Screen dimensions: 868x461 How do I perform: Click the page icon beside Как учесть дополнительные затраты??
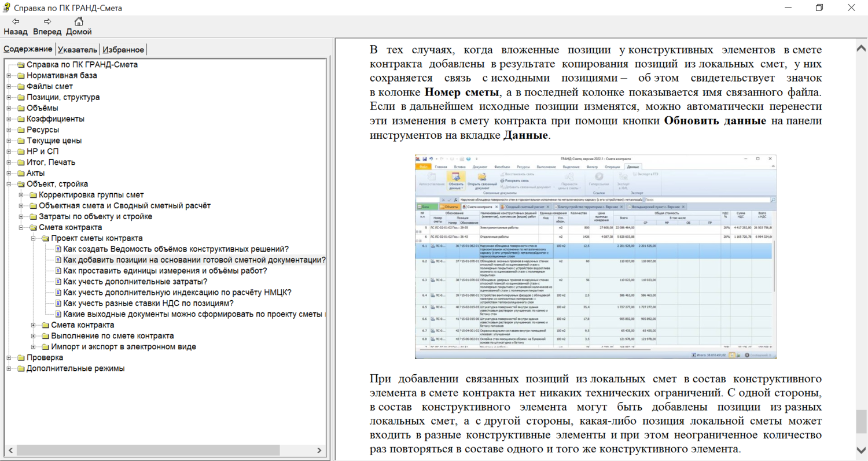pos(57,282)
